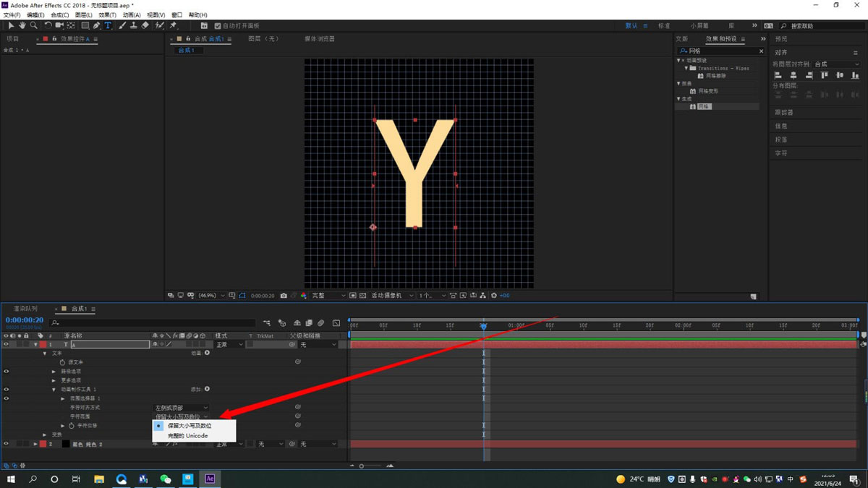Screen dimensions: 868x488
Task: Open the 左侧或顶部 alignment dropdown
Action: tap(181, 408)
